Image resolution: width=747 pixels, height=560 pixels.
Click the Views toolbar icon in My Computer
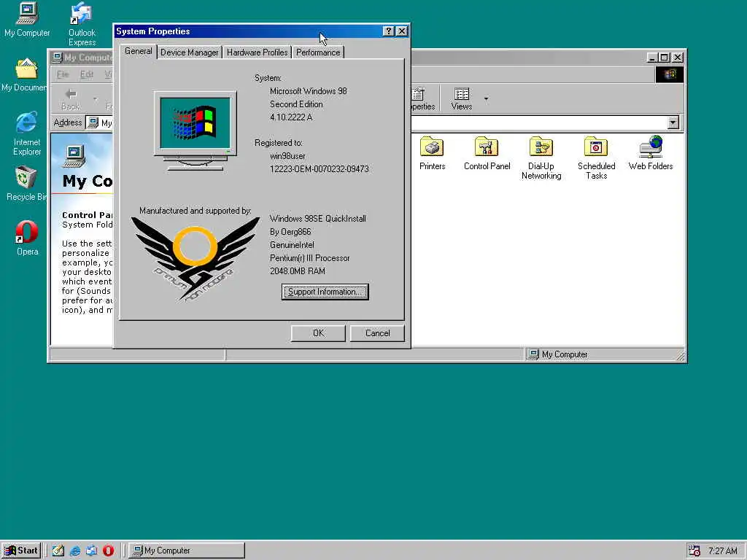(x=461, y=99)
